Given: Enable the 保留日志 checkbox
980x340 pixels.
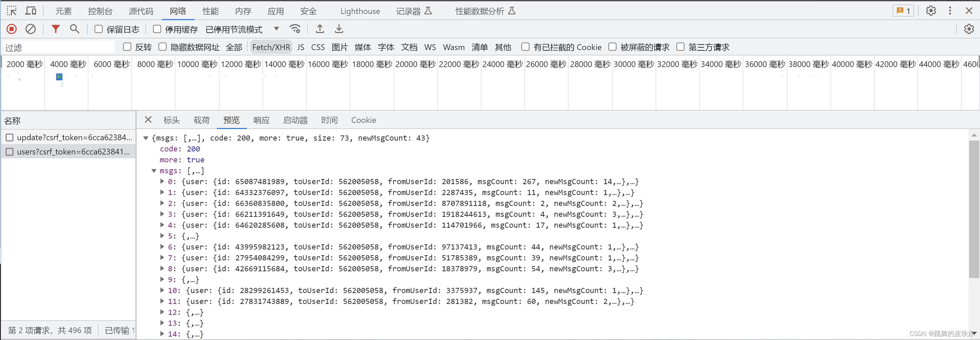Looking at the screenshot, I should tap(99, 29).
